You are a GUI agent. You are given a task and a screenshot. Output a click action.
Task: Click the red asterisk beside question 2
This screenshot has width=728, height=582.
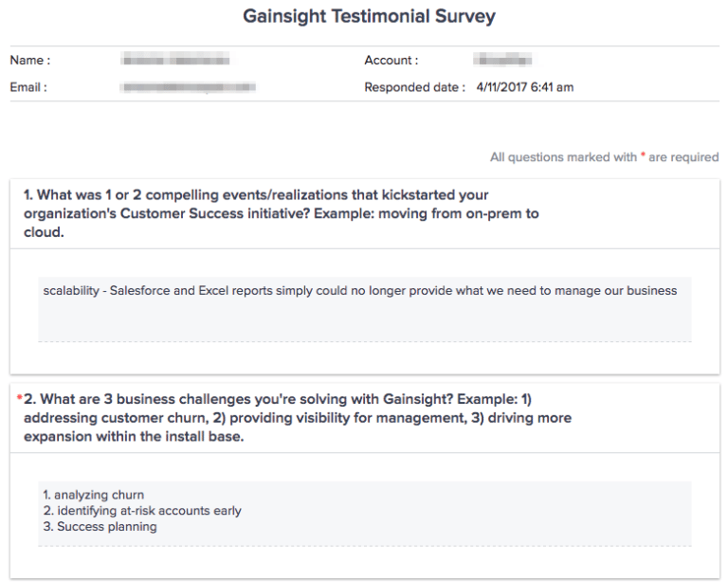[x=20, y=397]
